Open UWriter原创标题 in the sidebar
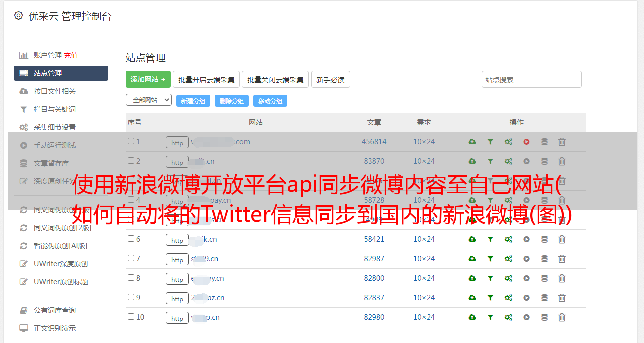 pyautogui.click(x=61, y=282)
